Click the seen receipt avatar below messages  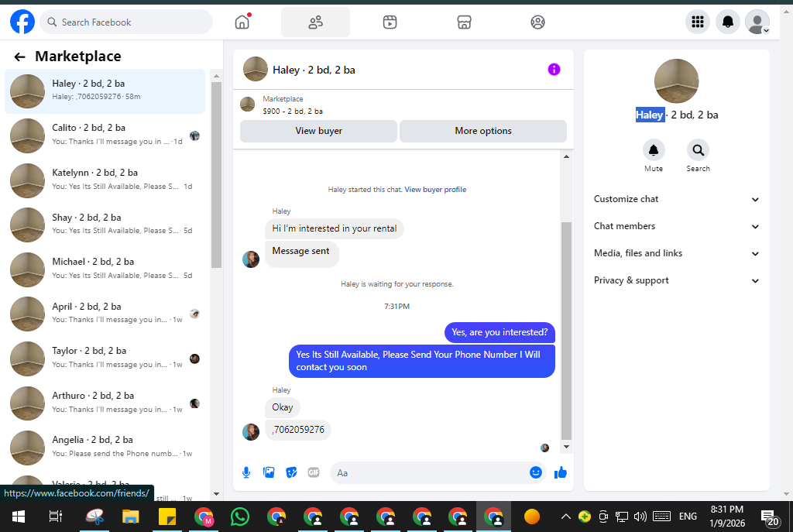point(544,448)
